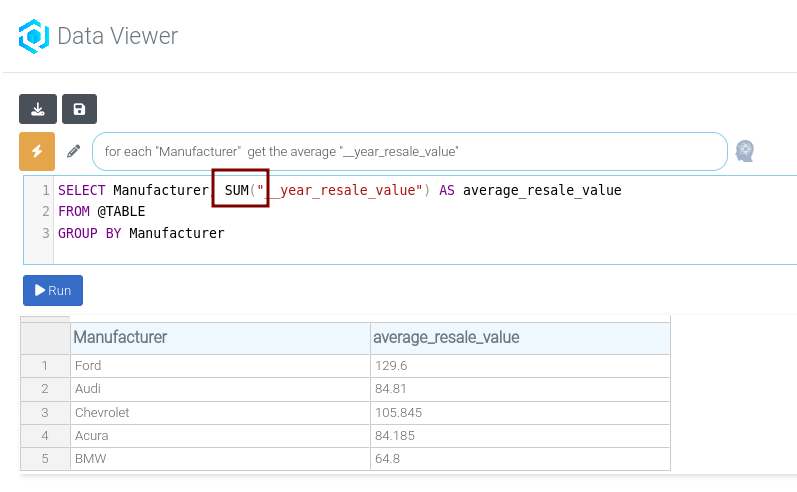Click row number 4 in the results table
This screenshot has width=797, height=492.
[45, 436]
